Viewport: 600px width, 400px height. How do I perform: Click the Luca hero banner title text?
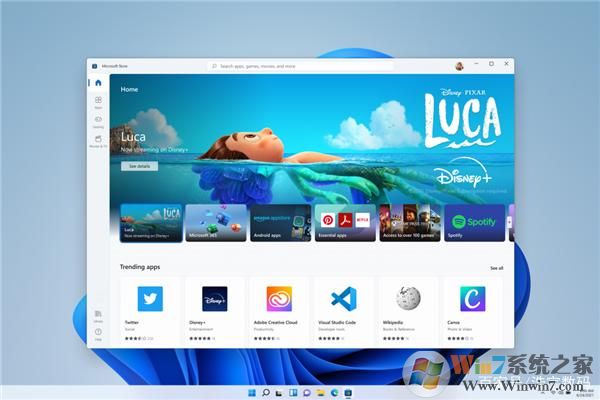[x=133, y=137]
